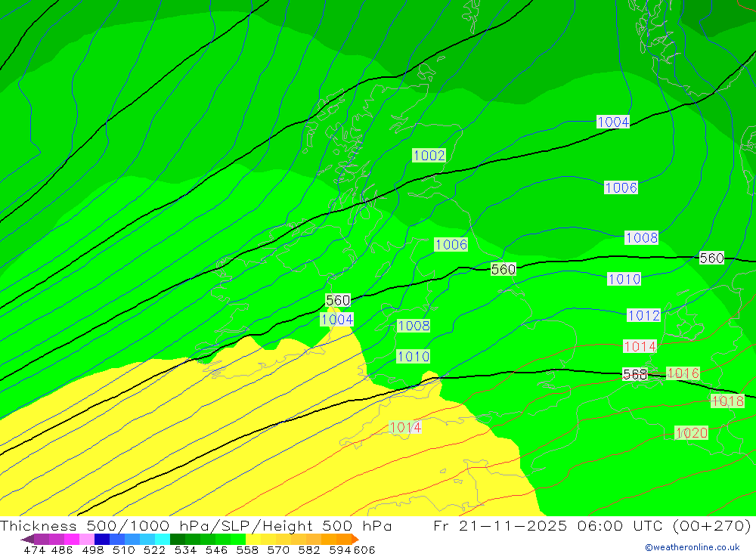Click the dark blue swatch in the legend
Image resolution: width=756 pixels, height=554 pixels.
[101, 539]
